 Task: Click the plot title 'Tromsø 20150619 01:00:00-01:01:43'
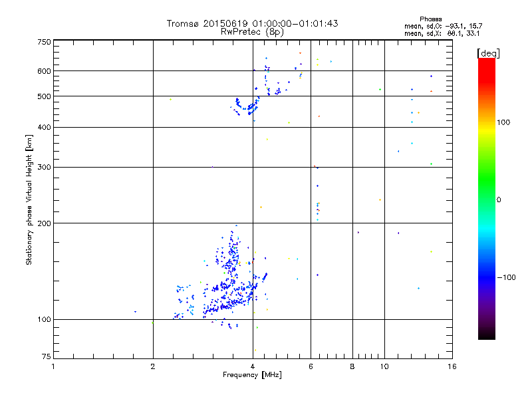pos(252,23)
